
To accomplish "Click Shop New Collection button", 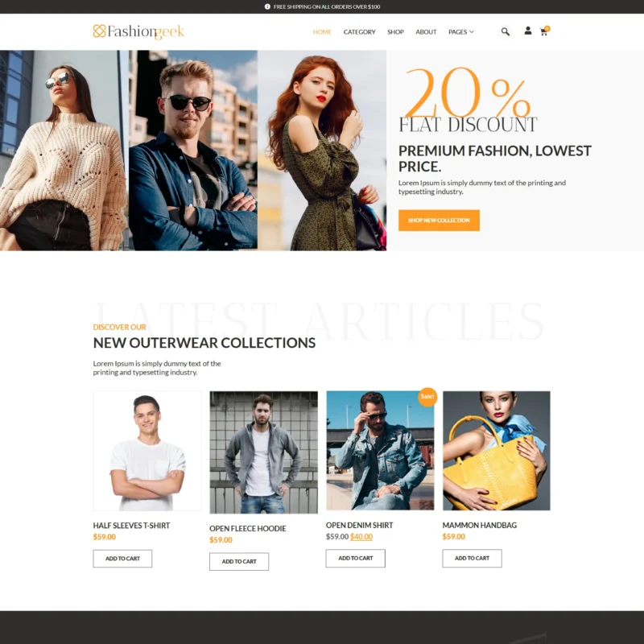I will 439,220.
